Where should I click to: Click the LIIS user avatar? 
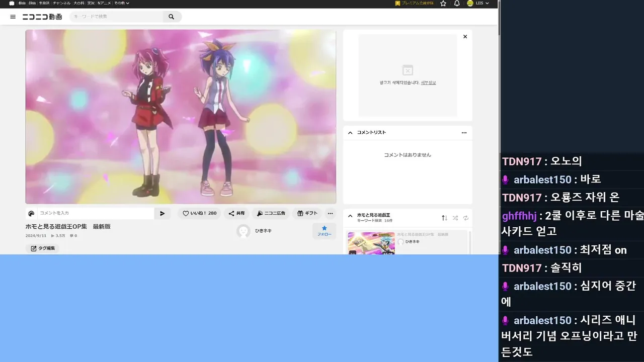click(470, 3)
